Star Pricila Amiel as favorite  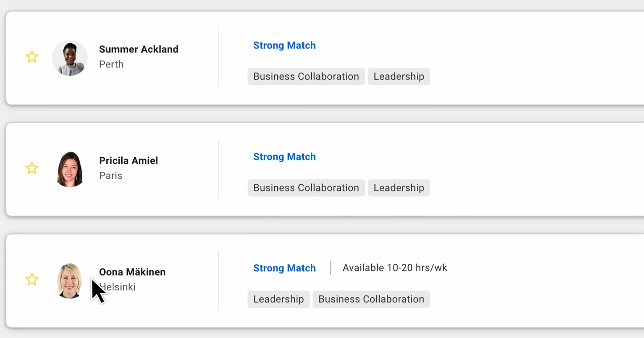coord(32,168)
